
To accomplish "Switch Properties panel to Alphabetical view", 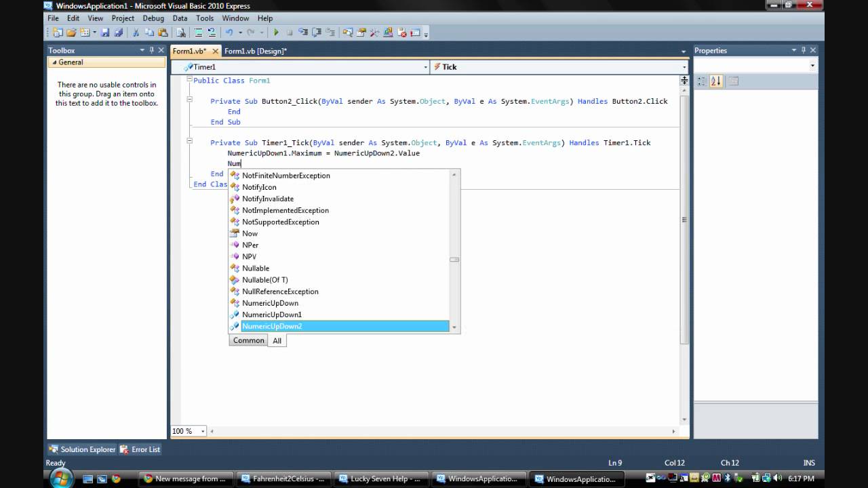I will click(x=716, y=81).
